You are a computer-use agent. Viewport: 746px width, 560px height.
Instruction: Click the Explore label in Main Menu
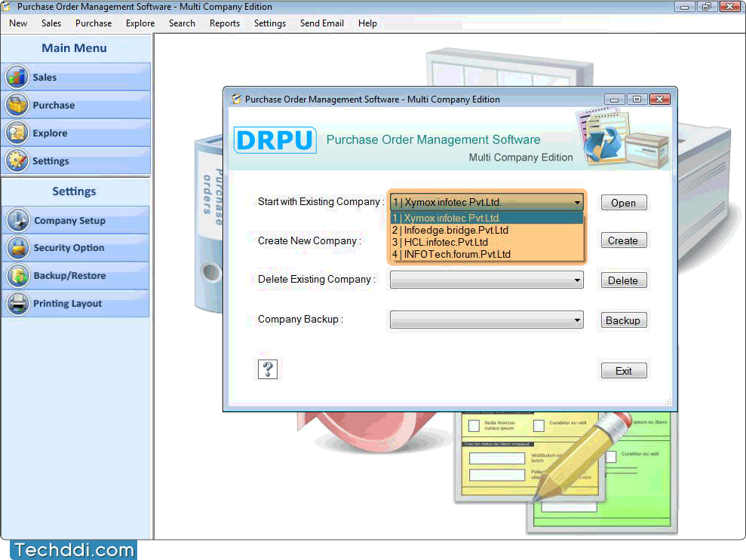[x=50, y=133]
